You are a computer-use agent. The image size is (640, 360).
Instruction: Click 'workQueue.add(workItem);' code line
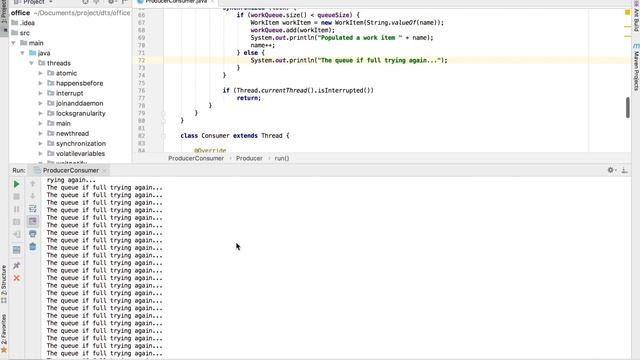click(x=292, y=30)
